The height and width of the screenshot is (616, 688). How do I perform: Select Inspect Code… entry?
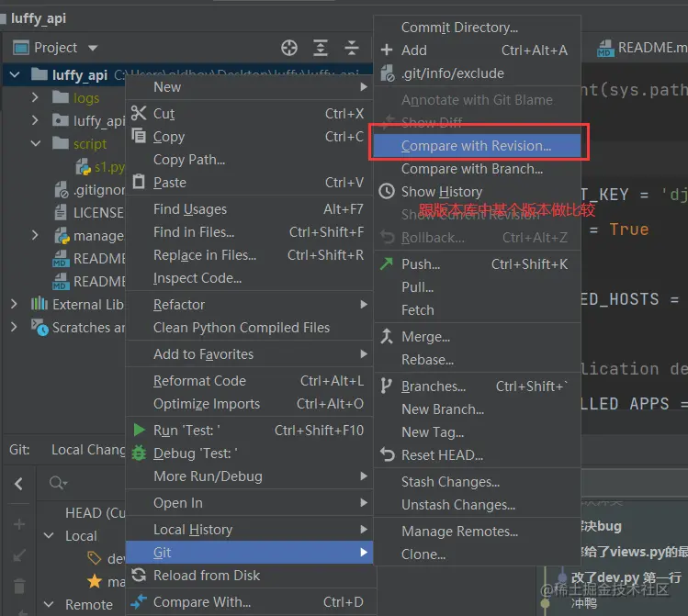249,277
